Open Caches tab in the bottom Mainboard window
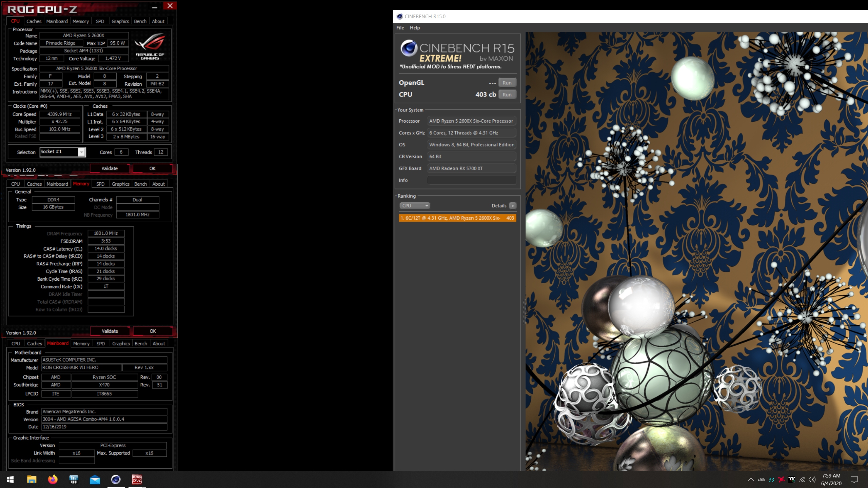 pos(35,344)
